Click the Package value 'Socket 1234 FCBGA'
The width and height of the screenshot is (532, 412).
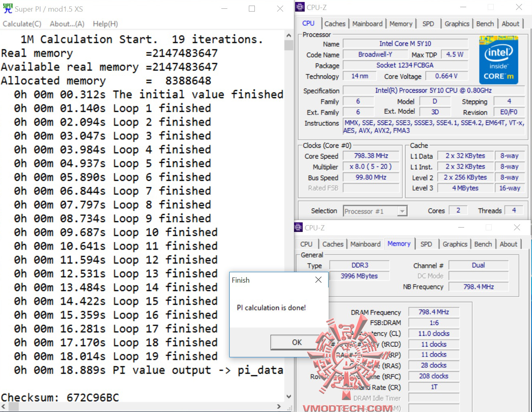click(x=405, y=65)
